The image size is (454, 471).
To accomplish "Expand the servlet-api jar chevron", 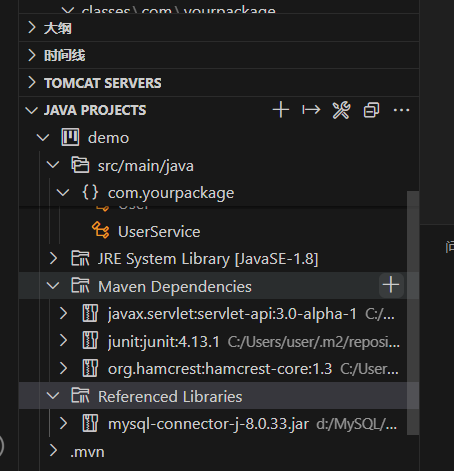I will coord(63,313).
